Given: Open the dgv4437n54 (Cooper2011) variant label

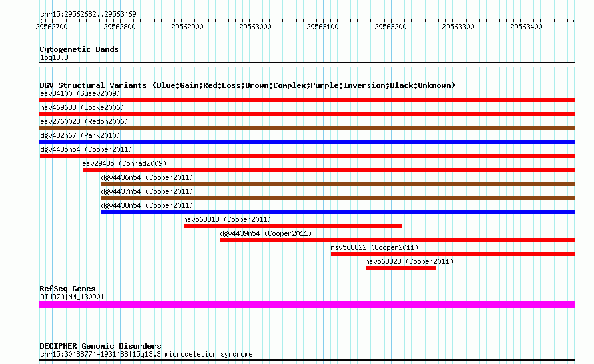Looking at the screenshot, I should (147, 191).
